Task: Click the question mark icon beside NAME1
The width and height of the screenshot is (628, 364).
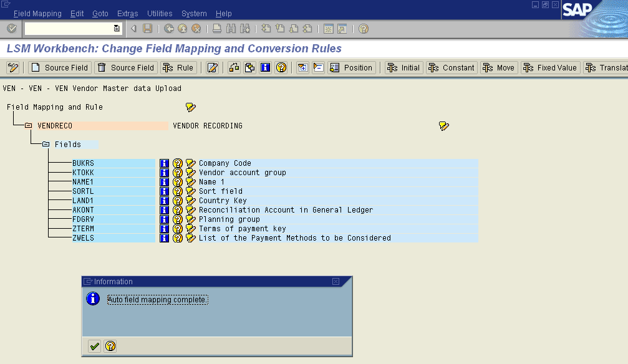Action: [x=178, y=182]
